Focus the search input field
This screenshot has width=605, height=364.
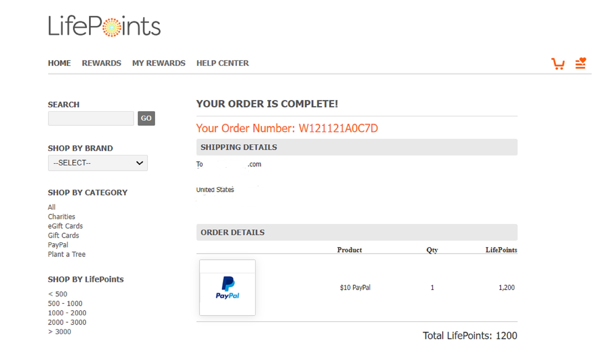coord(91,118)
